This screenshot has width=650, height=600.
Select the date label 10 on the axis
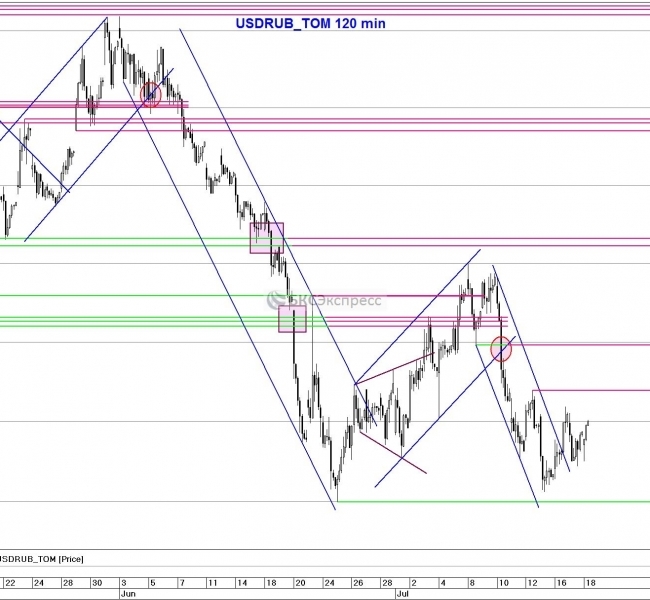pos(503,583)
